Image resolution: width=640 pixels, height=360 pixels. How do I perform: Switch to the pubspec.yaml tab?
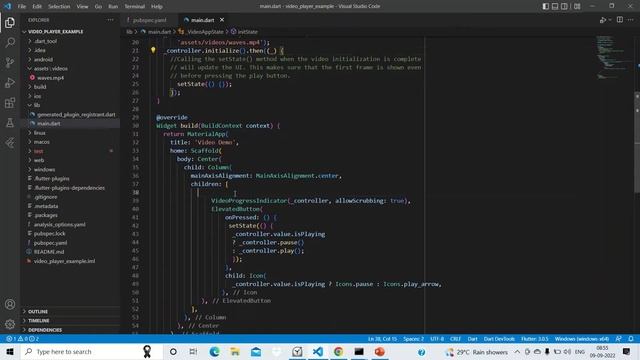(149, 20)
